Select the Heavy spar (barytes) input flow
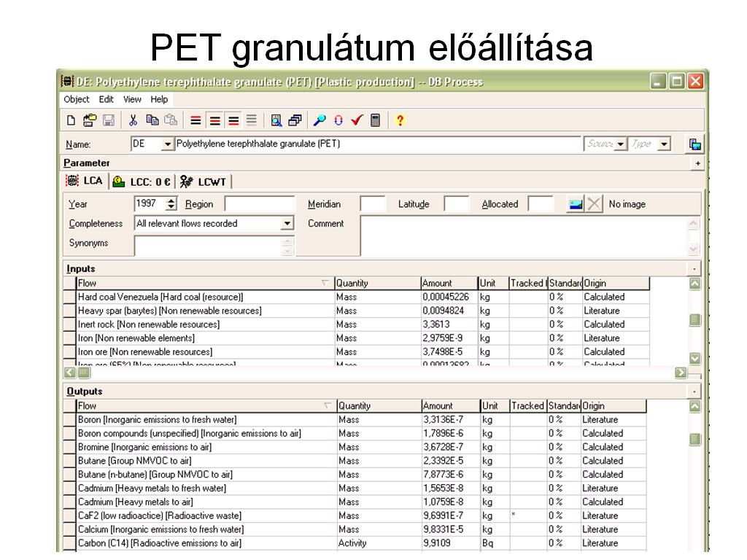Viewport: 747px width, 560px height. [x=356, y=311]
